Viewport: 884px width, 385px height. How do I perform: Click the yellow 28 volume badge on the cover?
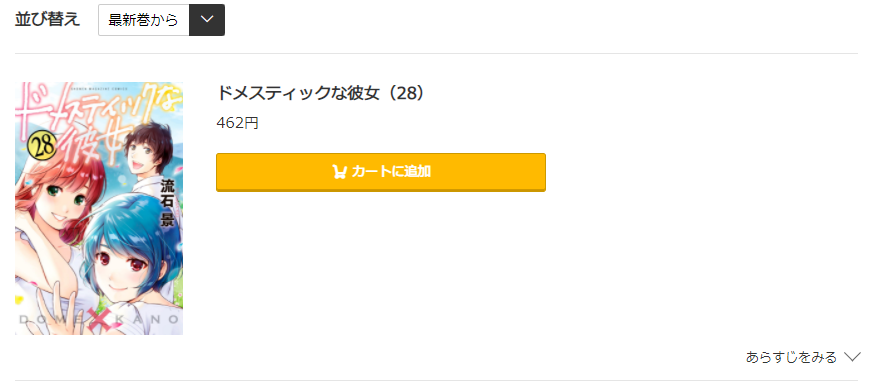tap(42, 147)
